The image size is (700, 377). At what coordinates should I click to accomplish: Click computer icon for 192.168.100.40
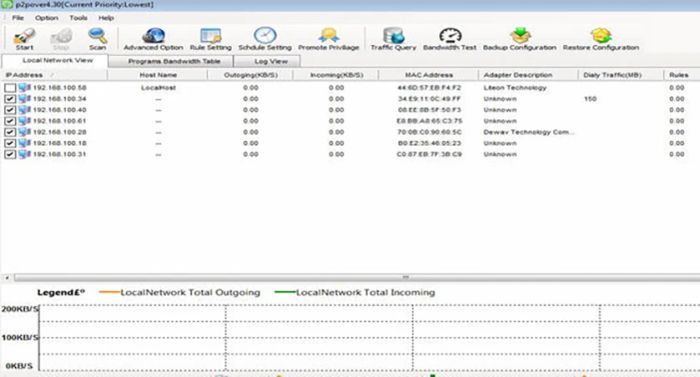[x=25, y=110]
